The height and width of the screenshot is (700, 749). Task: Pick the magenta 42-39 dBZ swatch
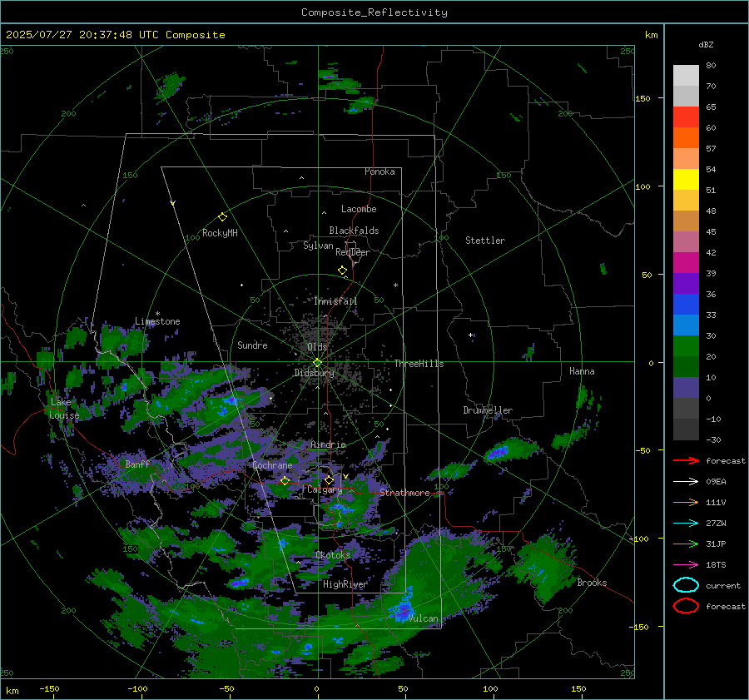(686, 263)
